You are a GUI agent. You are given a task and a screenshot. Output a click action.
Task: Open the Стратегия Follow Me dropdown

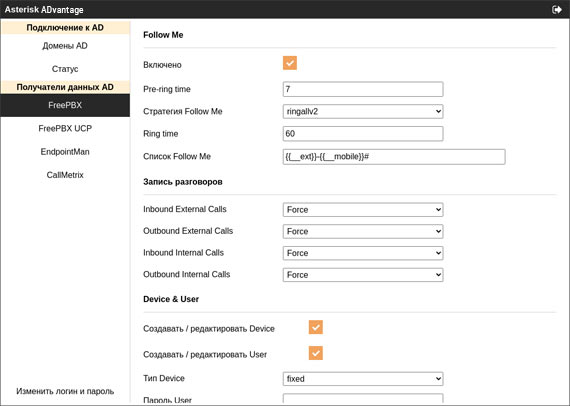click(x=363, y=112)
